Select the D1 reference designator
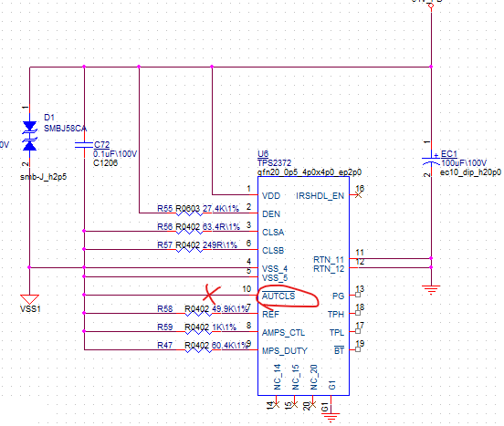504x426 pixels. click(49, 118)
